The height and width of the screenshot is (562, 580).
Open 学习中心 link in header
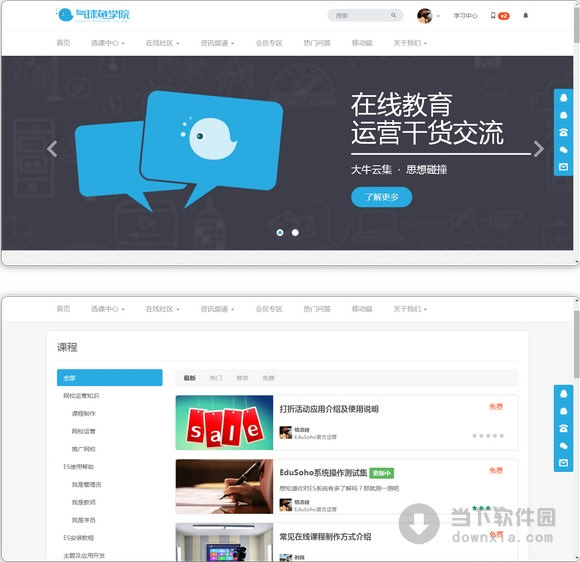tap(466, 16)
